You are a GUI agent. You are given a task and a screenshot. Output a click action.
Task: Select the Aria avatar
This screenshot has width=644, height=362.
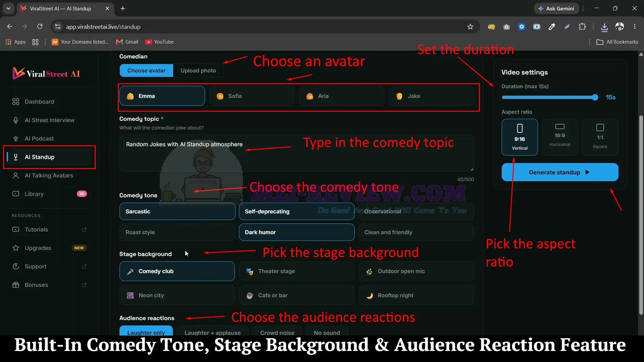tap(341, 96)
